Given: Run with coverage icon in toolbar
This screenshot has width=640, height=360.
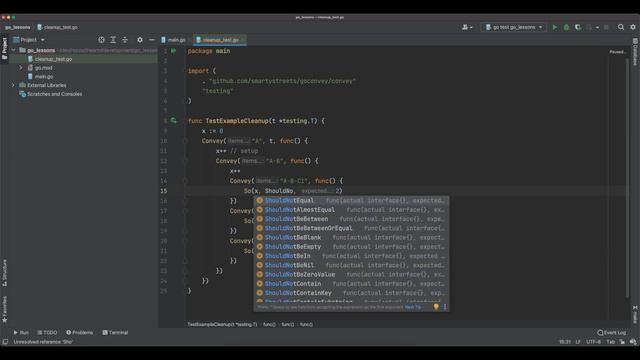Looking at the screenshot, I should (578, 27).
